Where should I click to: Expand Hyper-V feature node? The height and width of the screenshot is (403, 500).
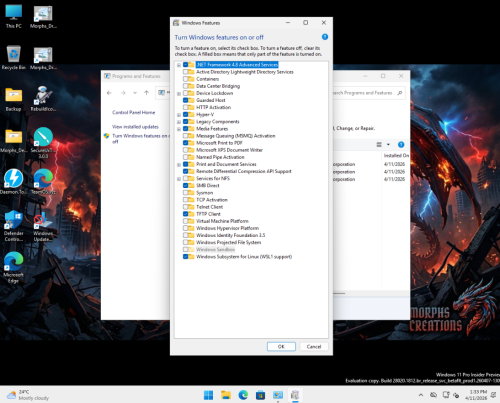coord(179,115)
